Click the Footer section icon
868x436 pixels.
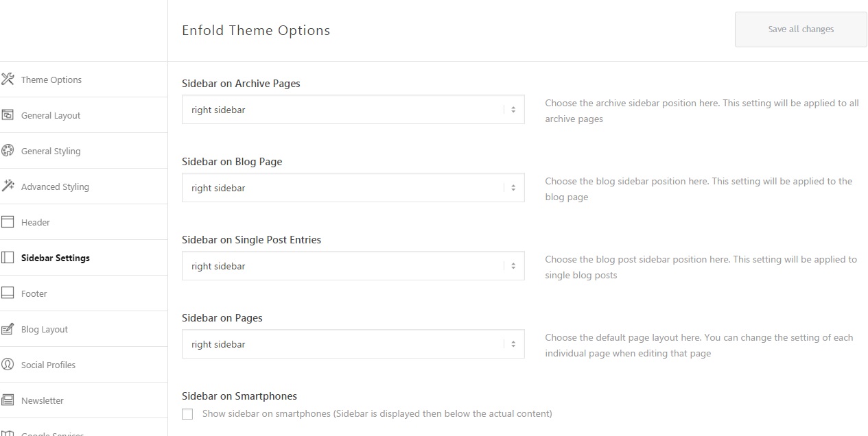tap(8, 293)
